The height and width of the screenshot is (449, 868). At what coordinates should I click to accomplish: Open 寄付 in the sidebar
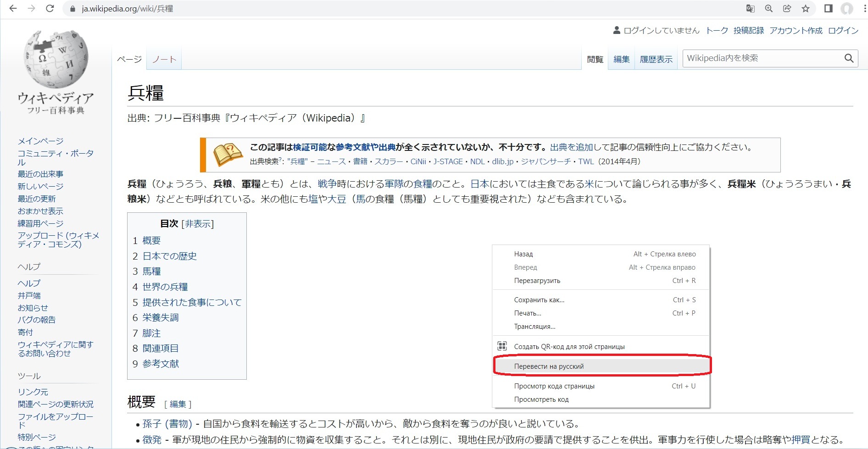click(x=25, y=332)
